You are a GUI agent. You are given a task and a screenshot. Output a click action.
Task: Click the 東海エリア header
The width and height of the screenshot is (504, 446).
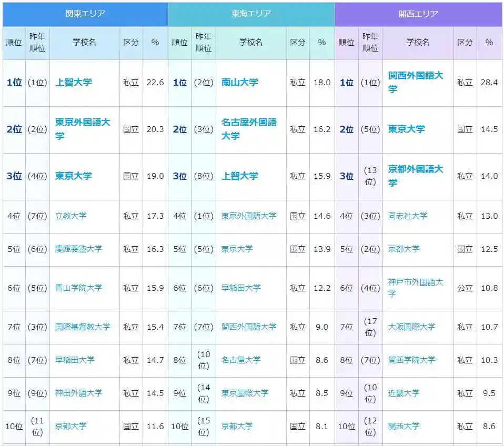tap(251, 14)
